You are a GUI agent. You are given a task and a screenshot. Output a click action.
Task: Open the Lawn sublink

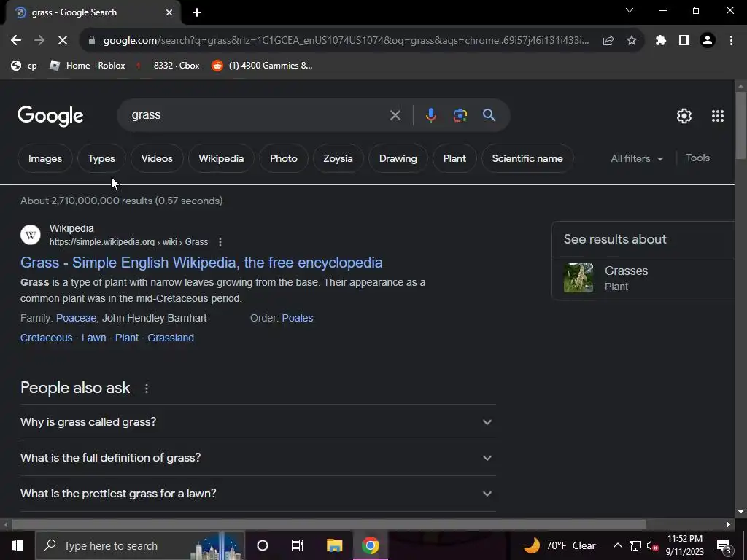click(x=94, y=338)
